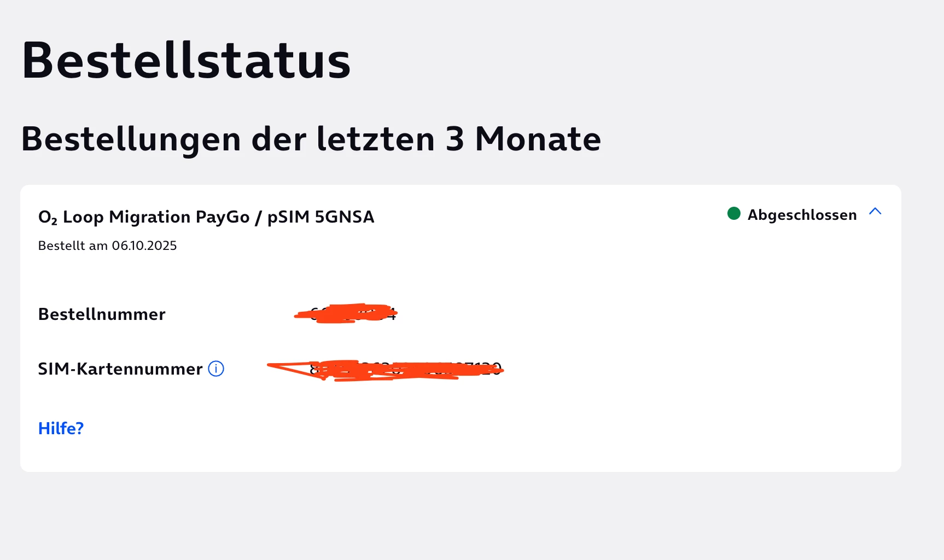Click the Abgeschlossen status label

(x=802, y=215)
